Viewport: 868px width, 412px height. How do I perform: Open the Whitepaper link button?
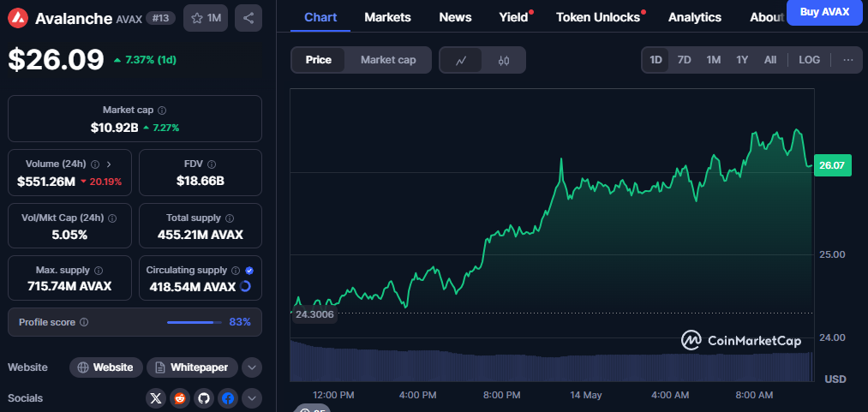192,367
